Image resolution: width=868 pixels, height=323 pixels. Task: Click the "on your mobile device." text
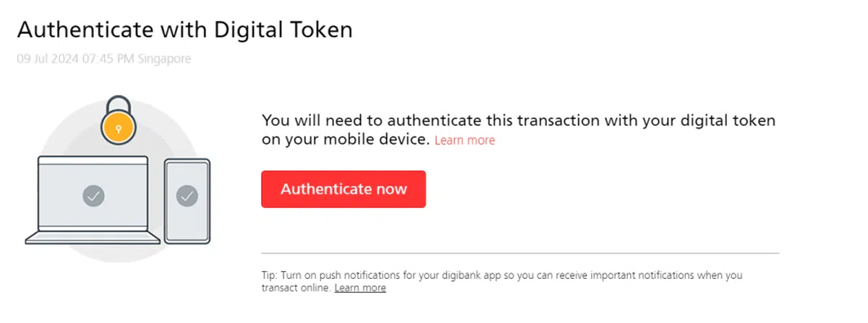pyautogui.click(x=346, y=139)
